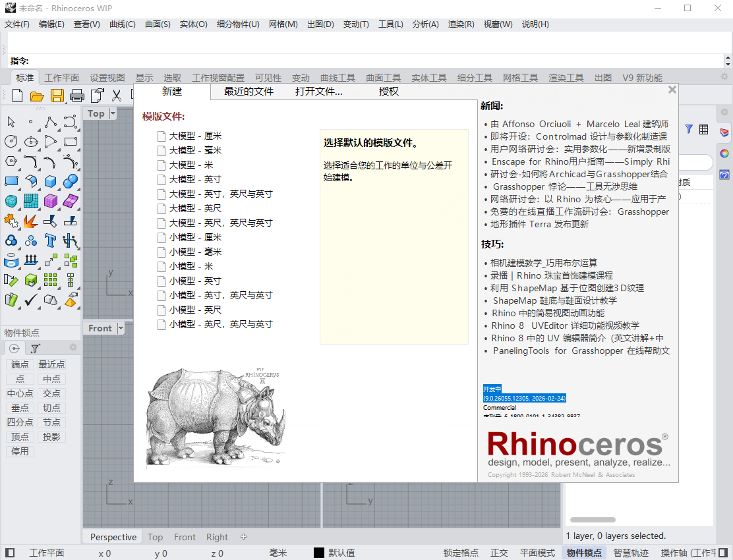Select the Boolean Union spheres tool
The image size is (733, 560).
pos(70,181)
